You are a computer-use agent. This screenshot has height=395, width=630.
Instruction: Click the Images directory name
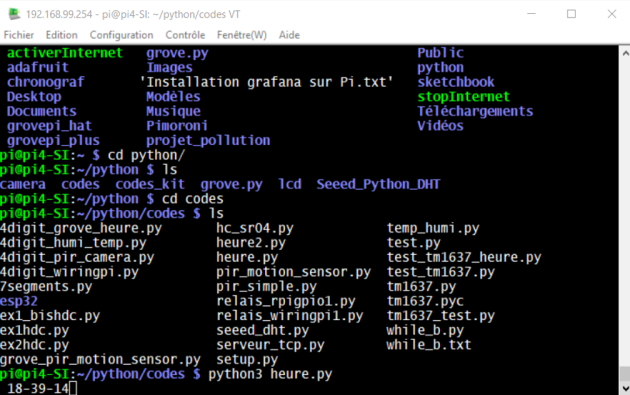point(169,67)
